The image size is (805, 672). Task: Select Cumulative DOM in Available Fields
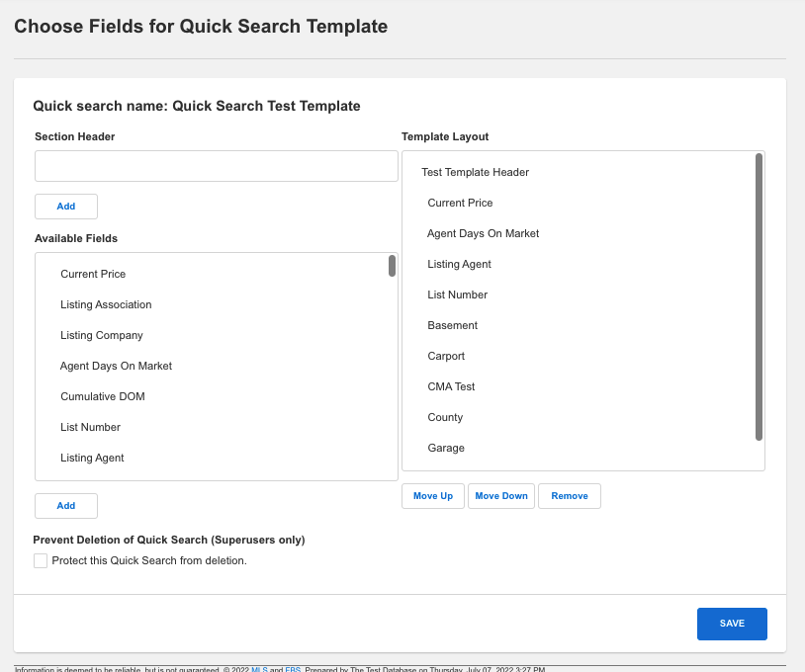pyautogui.click(x=103, y=396)
